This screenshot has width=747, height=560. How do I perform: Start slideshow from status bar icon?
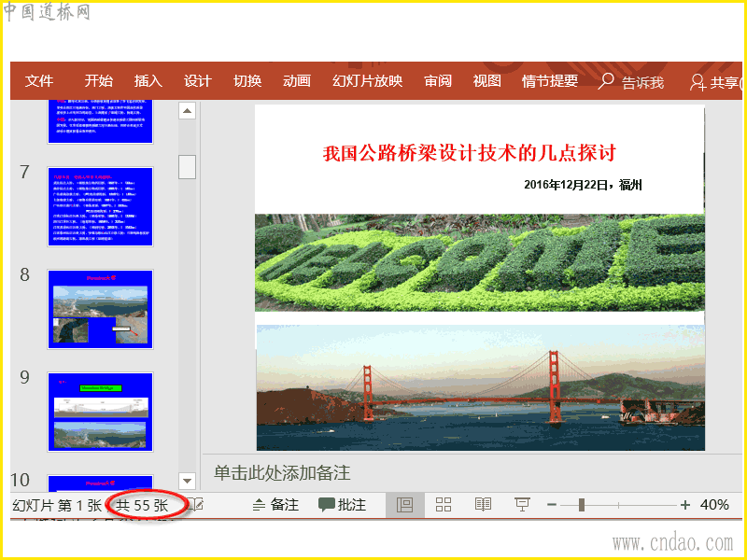pos(522,505)
